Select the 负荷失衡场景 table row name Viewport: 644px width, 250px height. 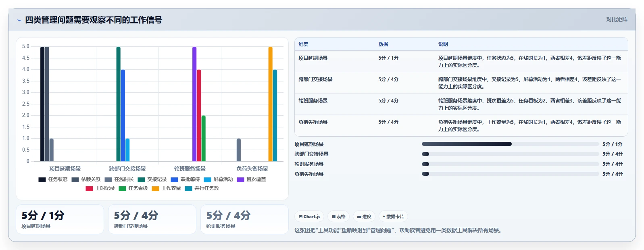coord(313,122)
